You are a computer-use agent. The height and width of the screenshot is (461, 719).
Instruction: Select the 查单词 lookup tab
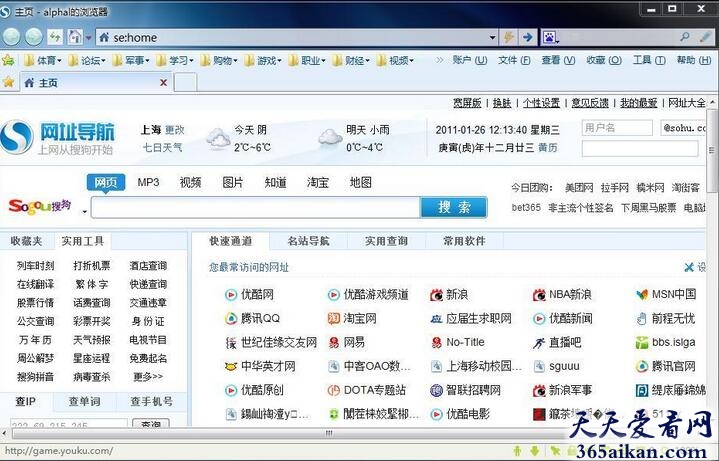tap(84, 402)
